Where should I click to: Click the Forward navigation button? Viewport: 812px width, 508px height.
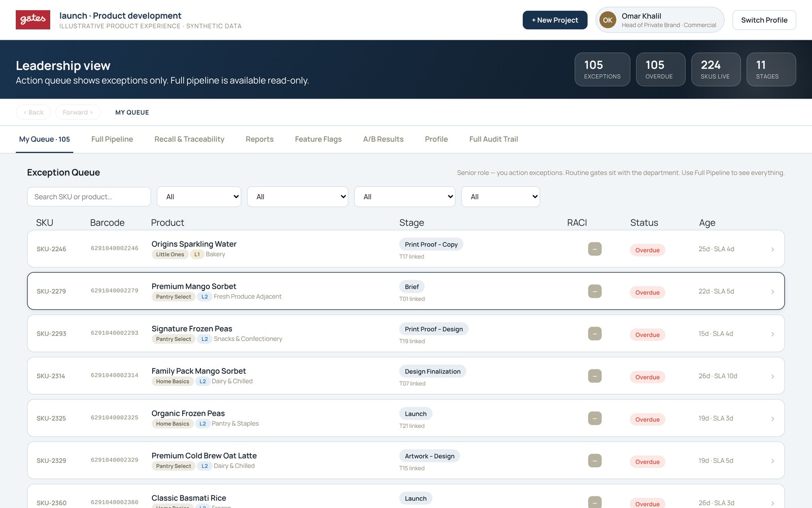[x=78, y=112]
